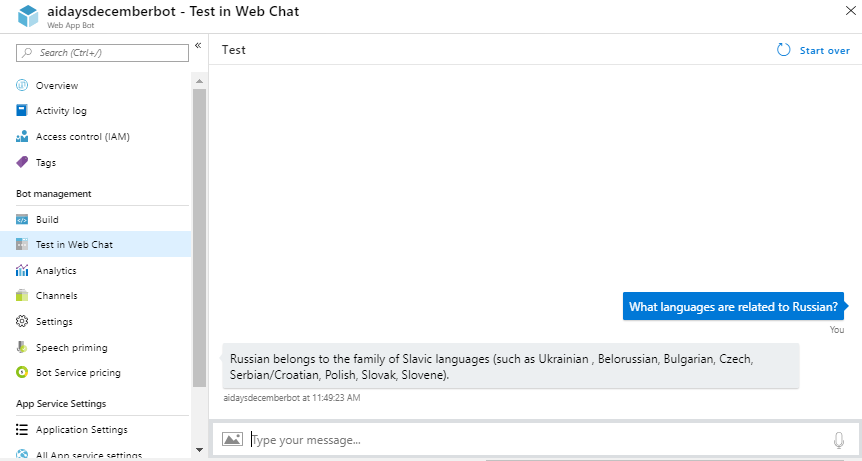Click the Test in Web Chat icon
862x461 pixels.
point(22,245)
